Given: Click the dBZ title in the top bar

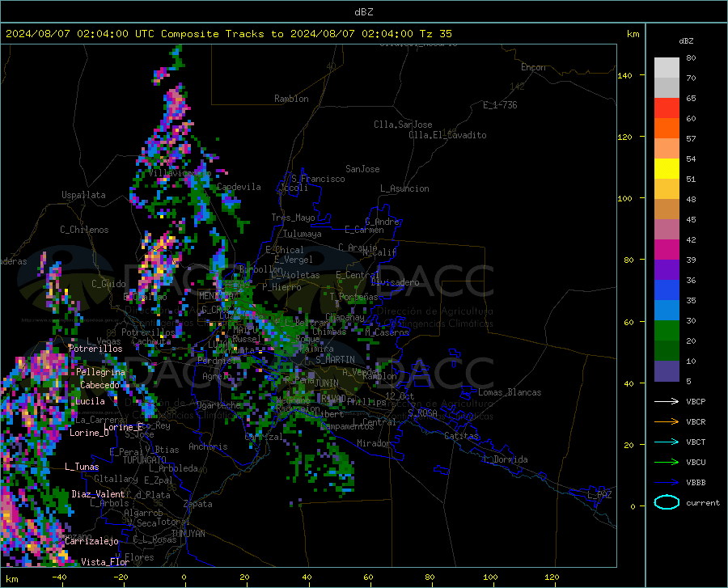Looking at the screenshot, I should pyautogui.click(x=363, y=12).
